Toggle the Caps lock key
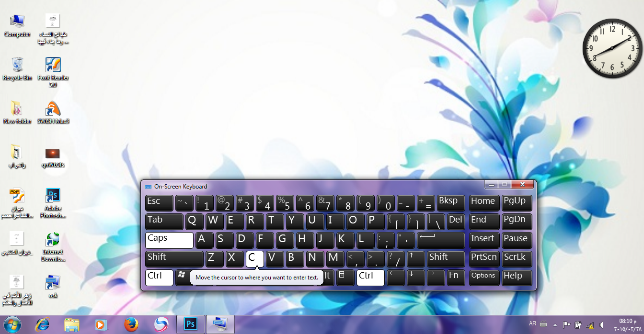Viewport: 644px width, 334px height. 169,240
